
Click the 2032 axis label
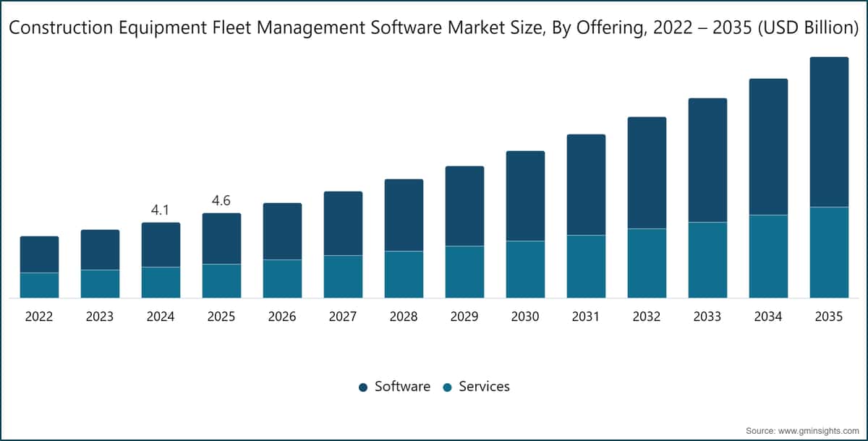click(x=647, y=317)
